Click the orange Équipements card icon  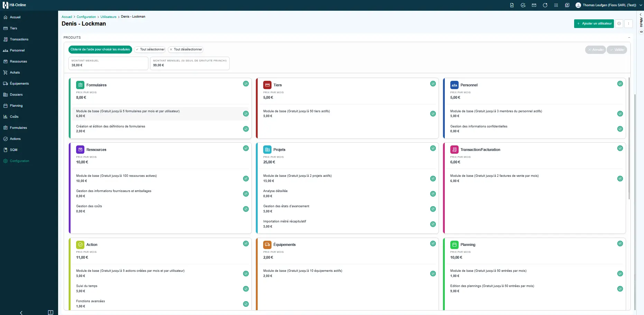coord(267,245)
